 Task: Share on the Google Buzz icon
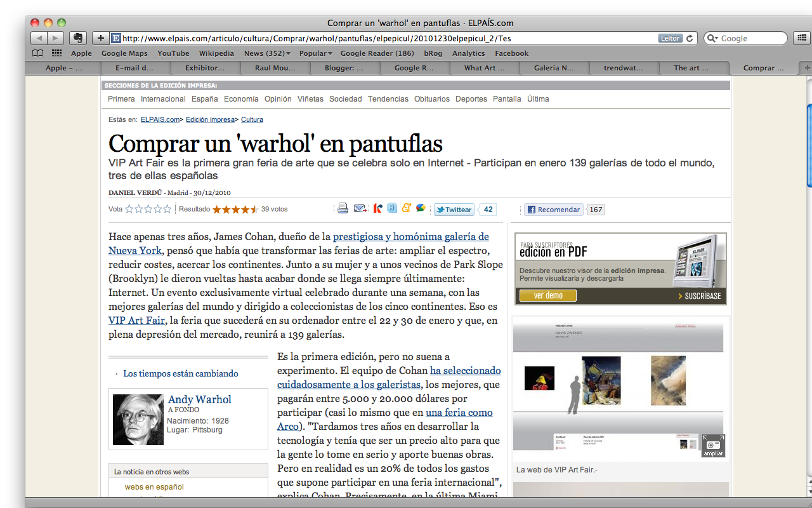pyautogui.click(x=421, y=208)
